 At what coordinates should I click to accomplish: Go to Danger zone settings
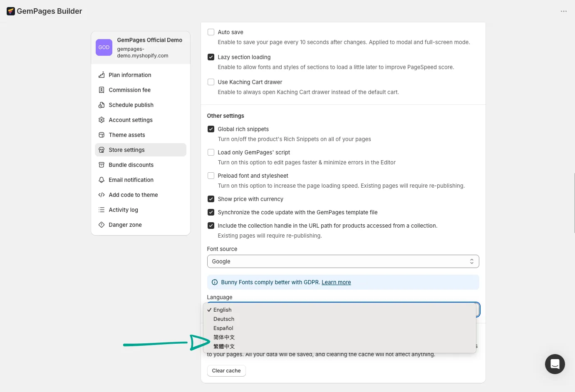[x=141, y=225]
